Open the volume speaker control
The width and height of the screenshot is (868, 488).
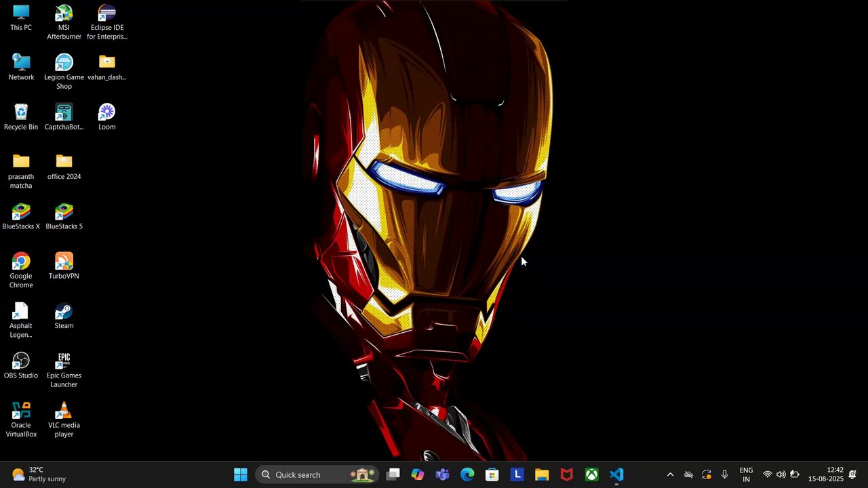click(x=781, y=474)
